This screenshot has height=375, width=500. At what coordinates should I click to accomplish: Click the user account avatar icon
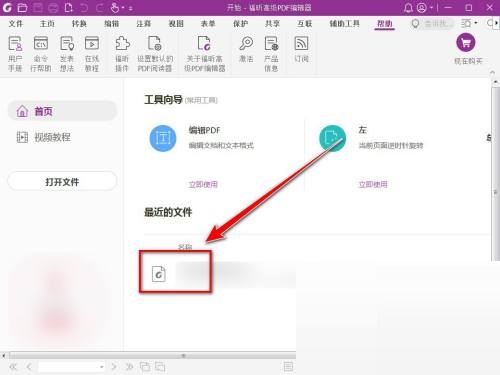click(422, 8)
